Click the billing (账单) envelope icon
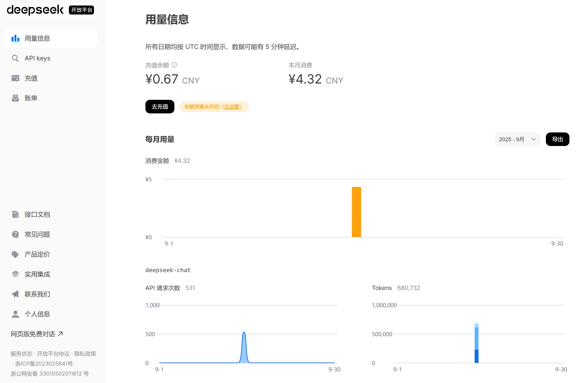The image size is (588, 383). [15, 98]
